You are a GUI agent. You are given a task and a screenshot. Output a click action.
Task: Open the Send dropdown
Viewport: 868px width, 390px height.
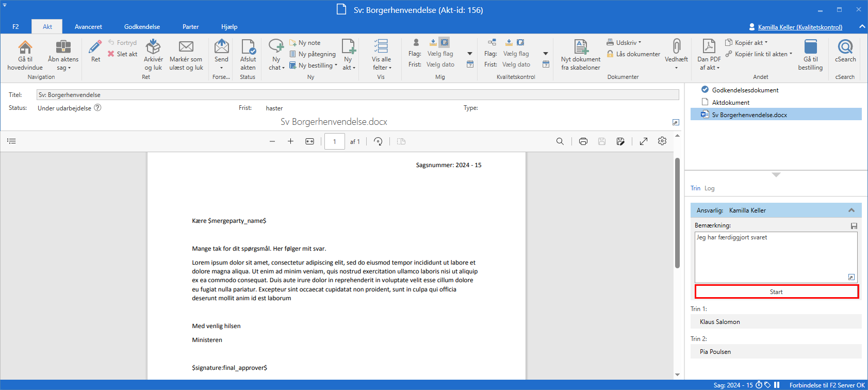coord(221,68)
